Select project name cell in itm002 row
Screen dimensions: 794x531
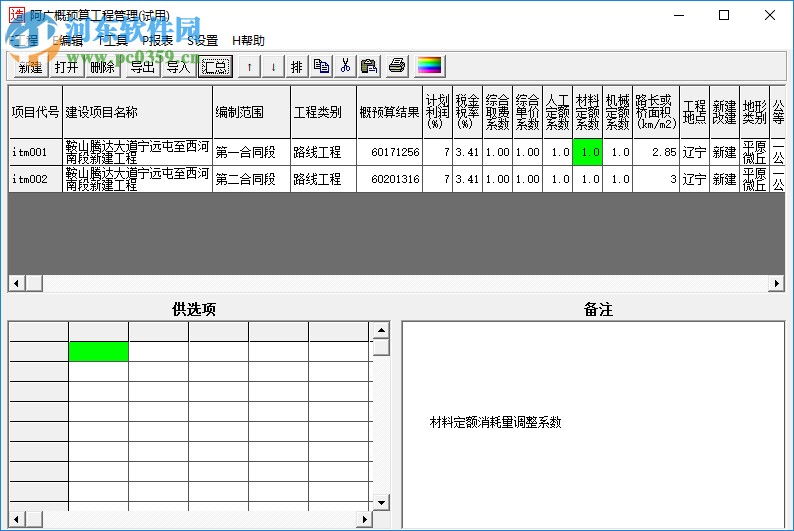pos(137,179)
